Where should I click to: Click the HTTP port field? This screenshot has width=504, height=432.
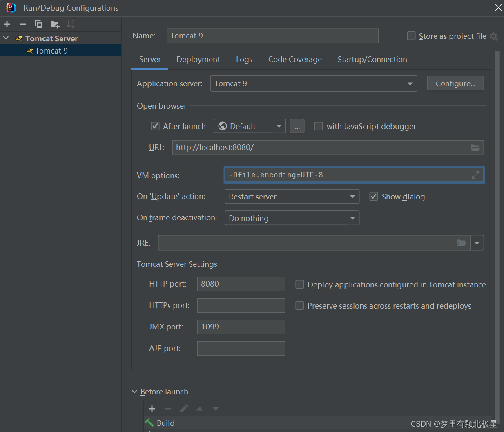pos(241,284)
